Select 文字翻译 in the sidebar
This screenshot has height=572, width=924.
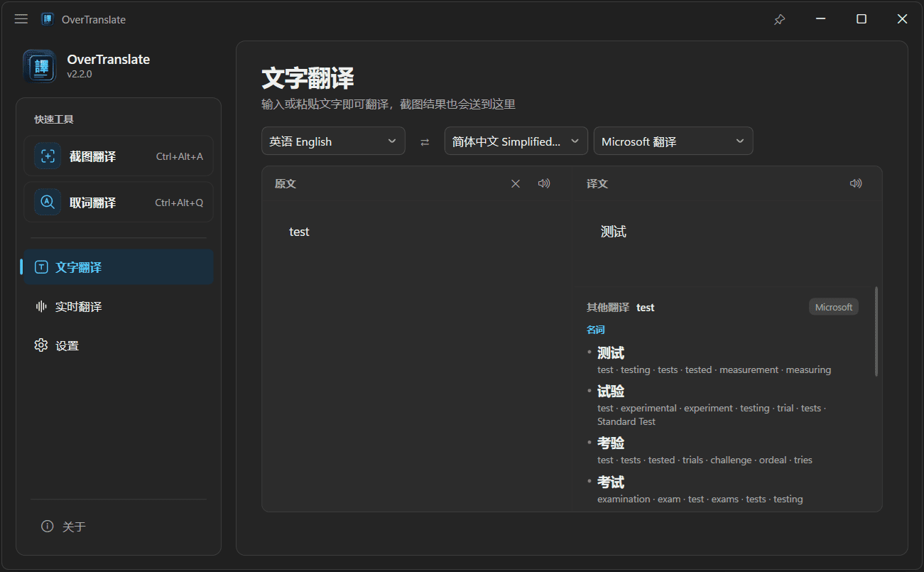118,267
